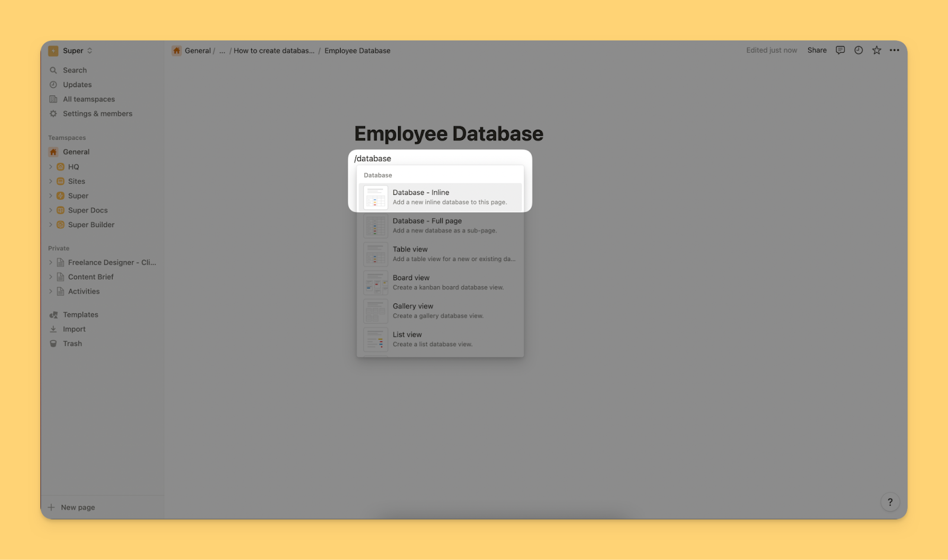Expand the Sites page in sidebar
Screen dimensions: 948x560
click(x=50, y=181)
